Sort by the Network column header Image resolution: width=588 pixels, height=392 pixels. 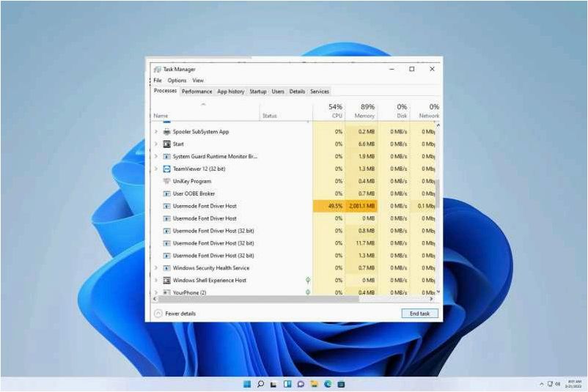425,111
